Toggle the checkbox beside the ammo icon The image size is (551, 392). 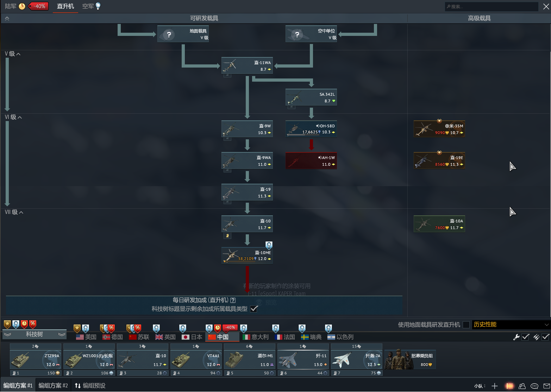tap(545, 337)
